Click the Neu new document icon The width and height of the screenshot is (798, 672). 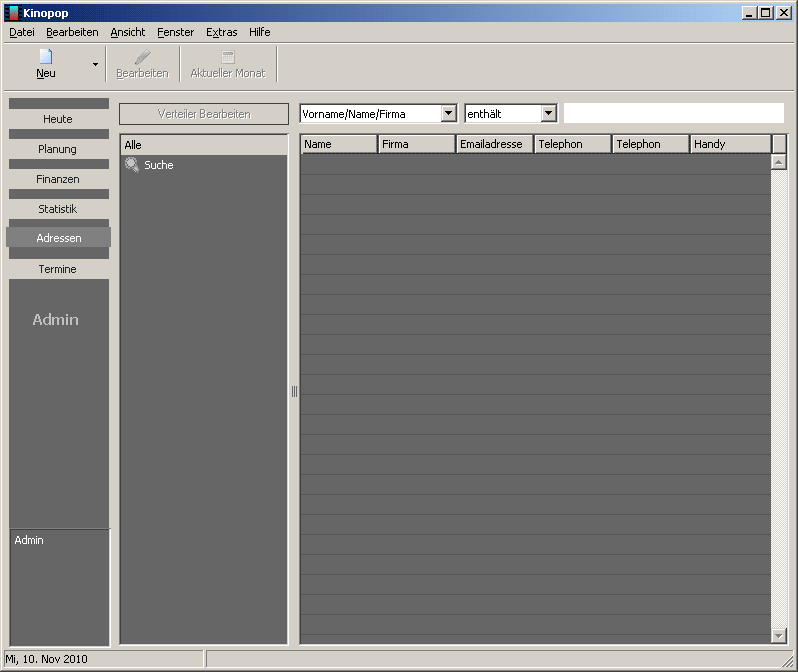coord(46,57)
